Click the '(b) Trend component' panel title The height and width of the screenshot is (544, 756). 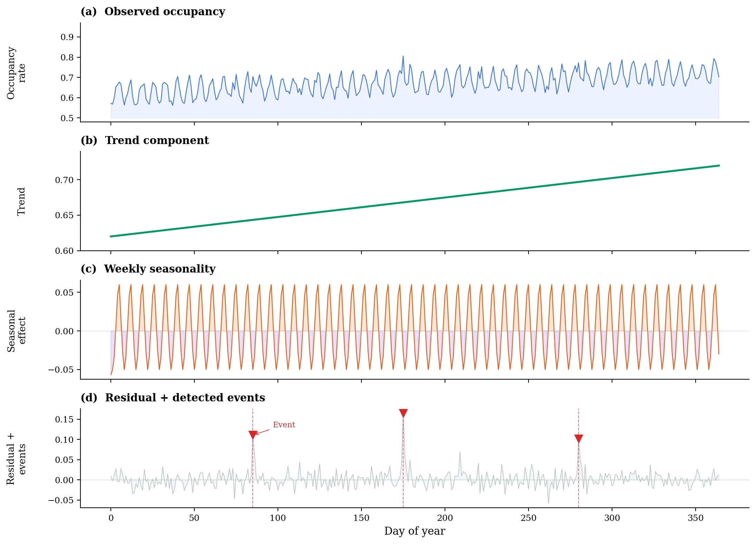click(x=145, y=140)
